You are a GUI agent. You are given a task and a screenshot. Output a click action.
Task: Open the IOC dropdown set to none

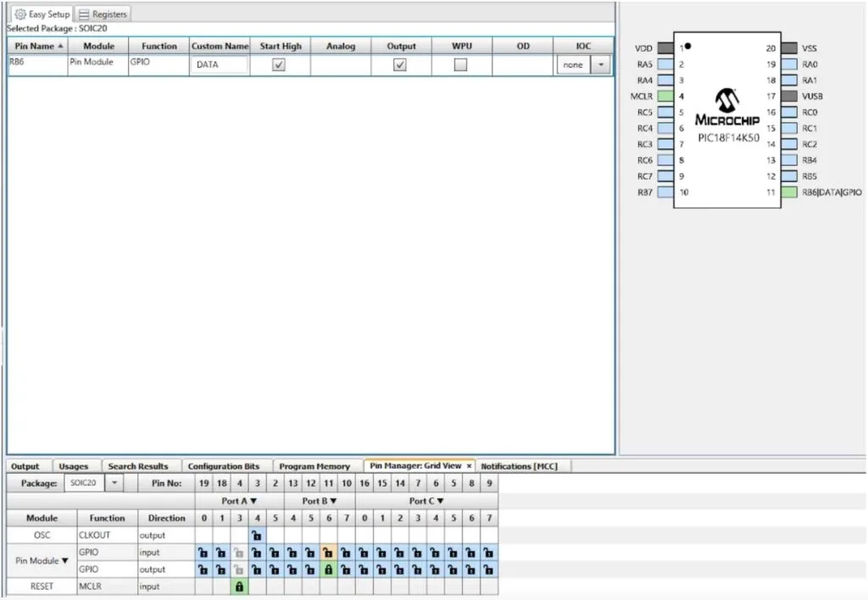[x=601, y=64]
